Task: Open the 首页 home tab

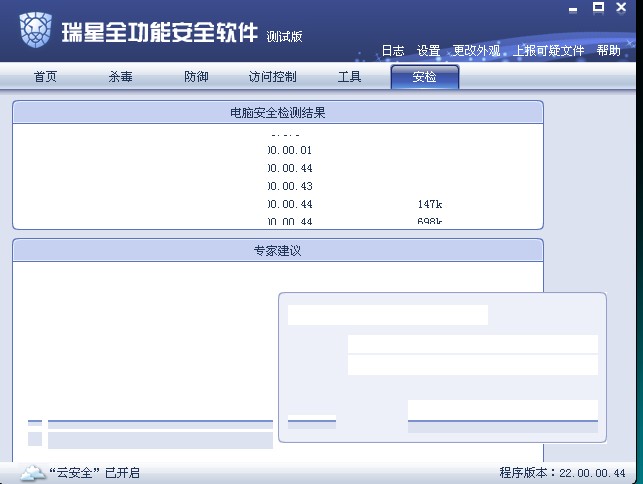Action: tap(45, 77)
